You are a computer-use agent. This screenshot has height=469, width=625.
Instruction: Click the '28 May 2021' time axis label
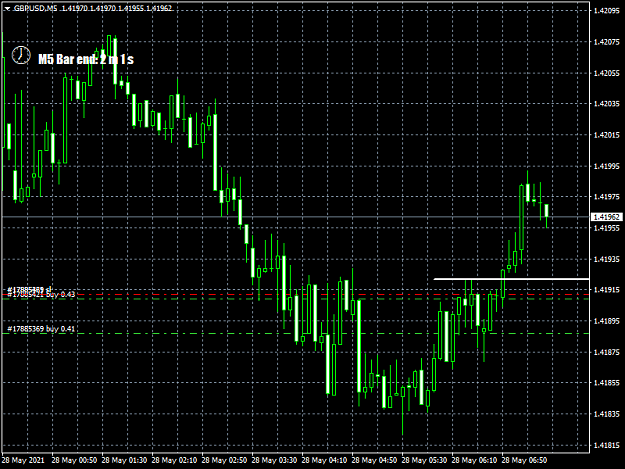[x=23, y=460]
